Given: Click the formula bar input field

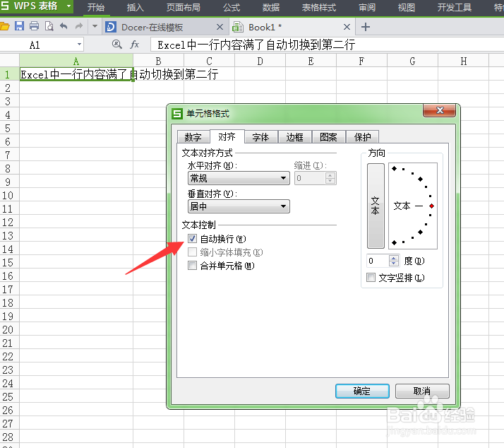Looking at the screenshot, I should 328,45.
